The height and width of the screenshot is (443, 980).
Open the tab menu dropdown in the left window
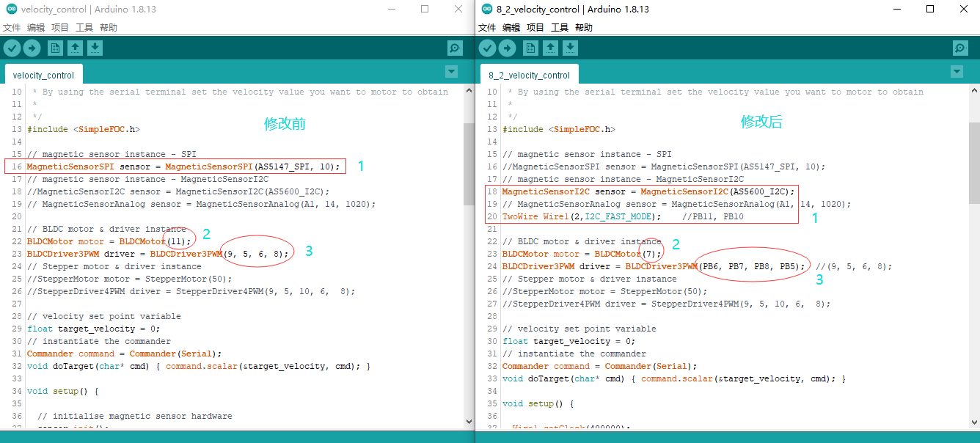coord(451,71)
